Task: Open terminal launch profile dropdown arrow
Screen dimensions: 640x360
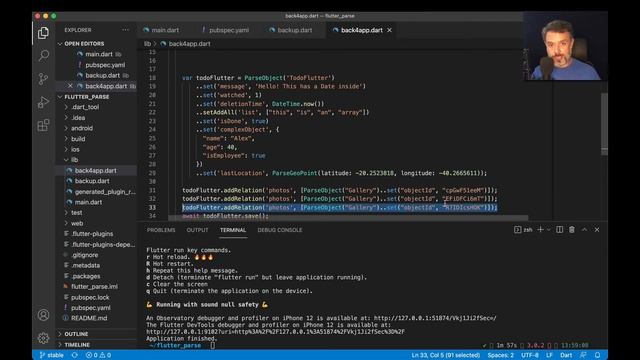Action: [x=548, y=230]
